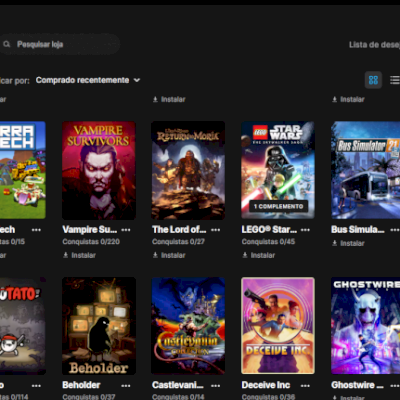Open Ghostwire cover thumbnail
Screen dimensions: 400x400
click(366, 326)
